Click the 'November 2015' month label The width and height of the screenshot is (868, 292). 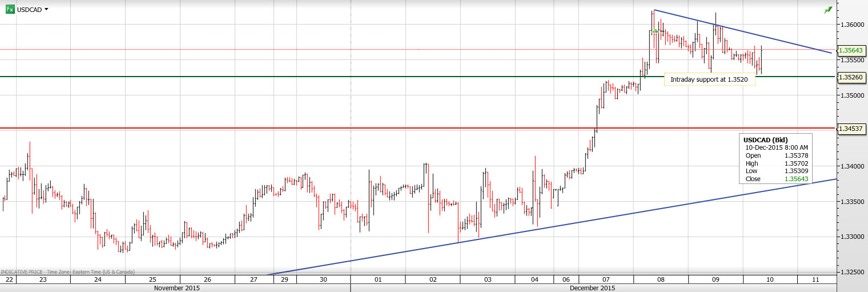(x=177, y=288)
